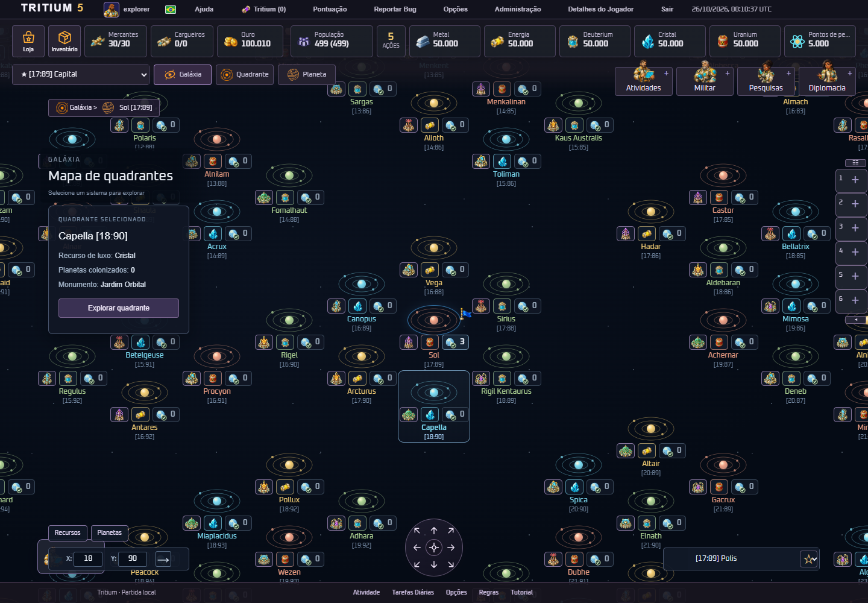The width and height of the screenshot is (868, 603).
Task: Pan the map right with the arrow
Action: coord(451,548)
